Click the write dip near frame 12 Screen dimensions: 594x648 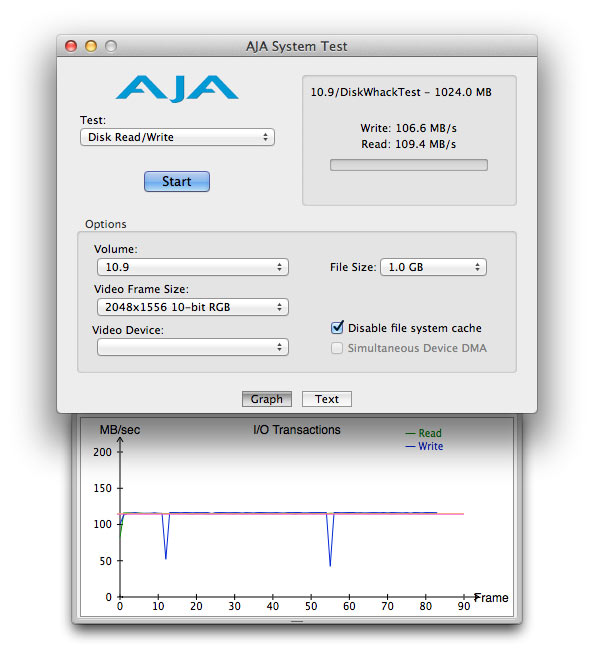(x=166, y=537)
